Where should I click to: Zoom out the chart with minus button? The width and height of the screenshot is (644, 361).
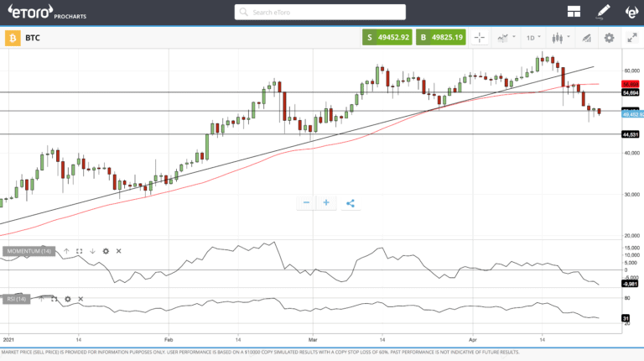pos(306,202)
